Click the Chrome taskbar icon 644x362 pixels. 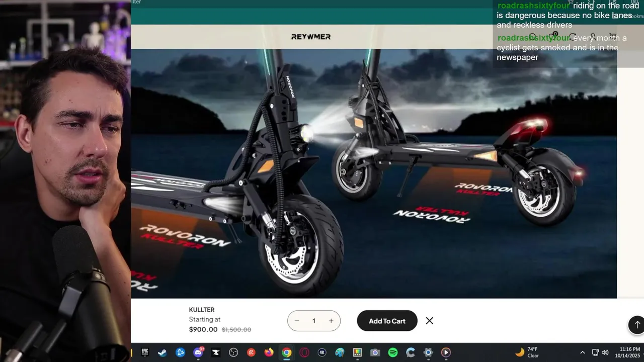287,352
